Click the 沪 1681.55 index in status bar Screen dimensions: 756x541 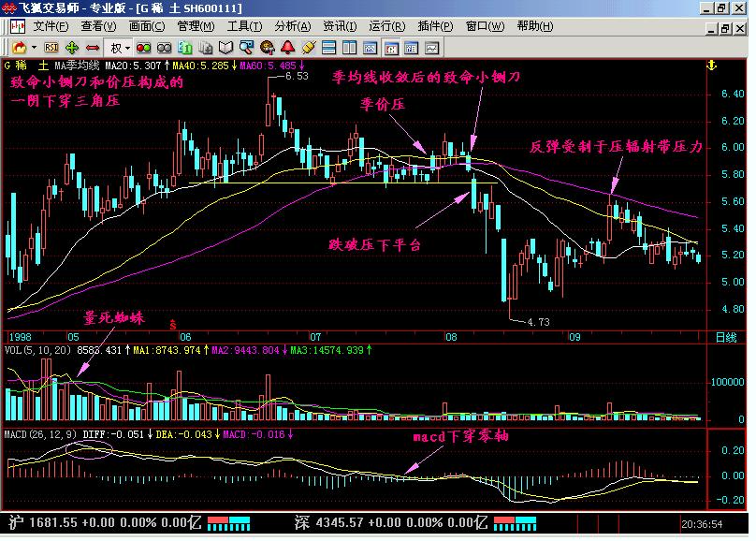[x=105, y=522]
